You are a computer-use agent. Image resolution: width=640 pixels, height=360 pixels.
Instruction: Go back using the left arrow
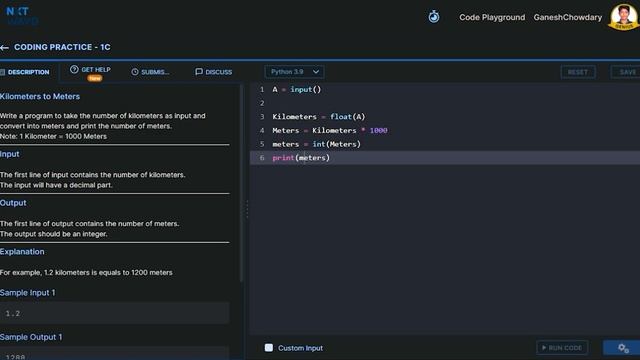pyautogui.click(x=4, y=48)
